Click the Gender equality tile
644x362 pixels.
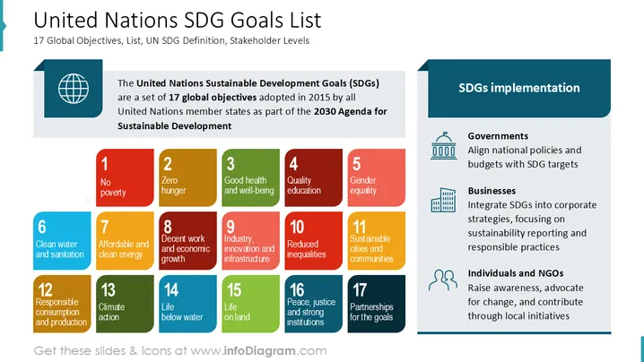376,177
